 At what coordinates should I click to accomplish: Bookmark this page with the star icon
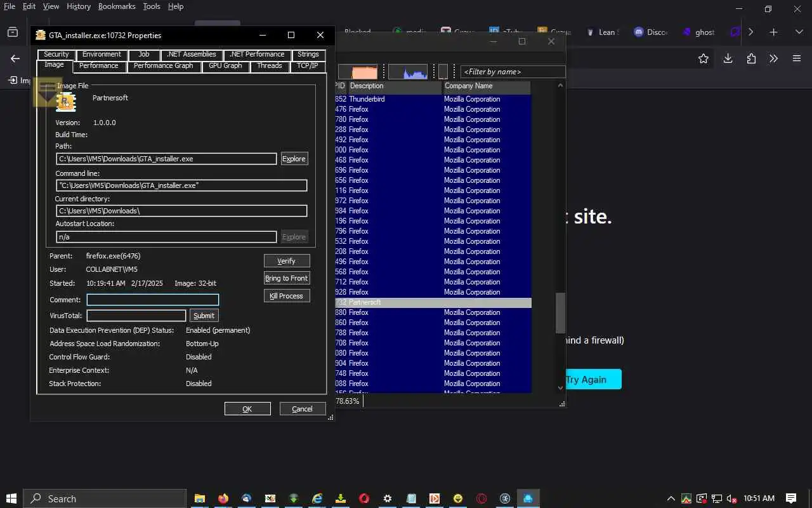(x=703, y=58)
